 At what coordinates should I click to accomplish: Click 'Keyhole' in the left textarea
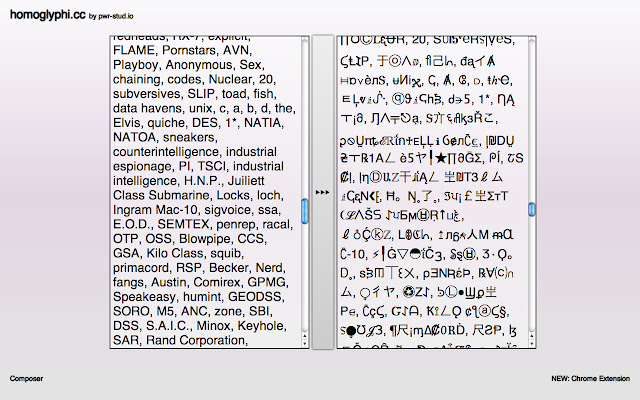(x=262, y=326)
